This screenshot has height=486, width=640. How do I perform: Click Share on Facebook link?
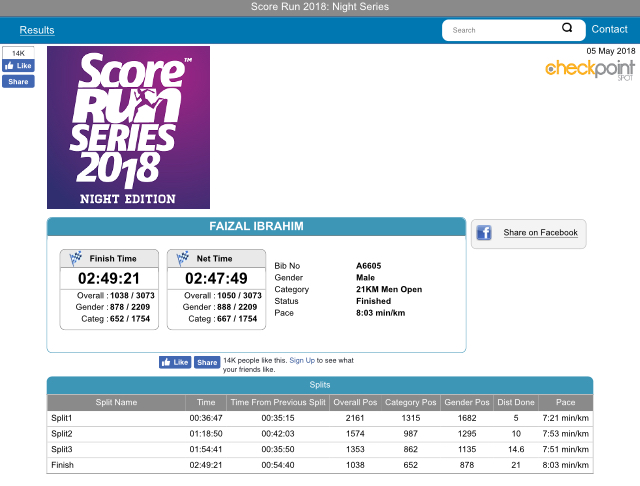click(540, 233)
